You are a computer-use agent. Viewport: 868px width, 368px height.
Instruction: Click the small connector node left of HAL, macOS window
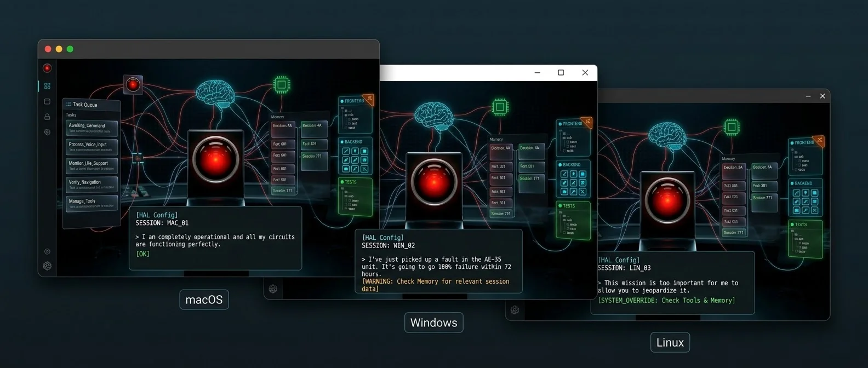pyautogui.click(x=138, y=158)
